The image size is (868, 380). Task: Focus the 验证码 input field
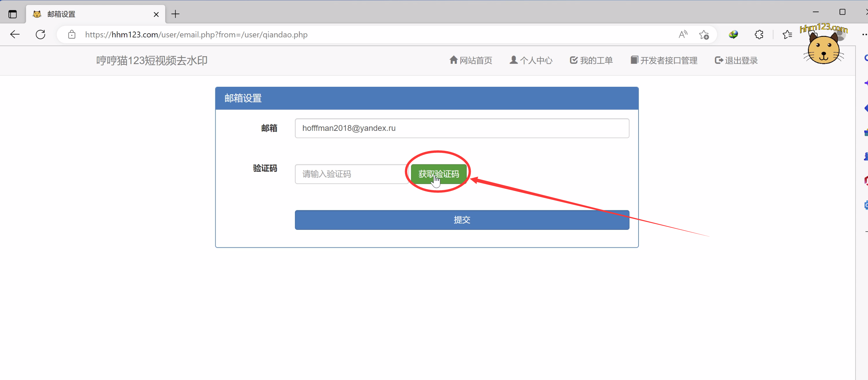pos(351,174)
